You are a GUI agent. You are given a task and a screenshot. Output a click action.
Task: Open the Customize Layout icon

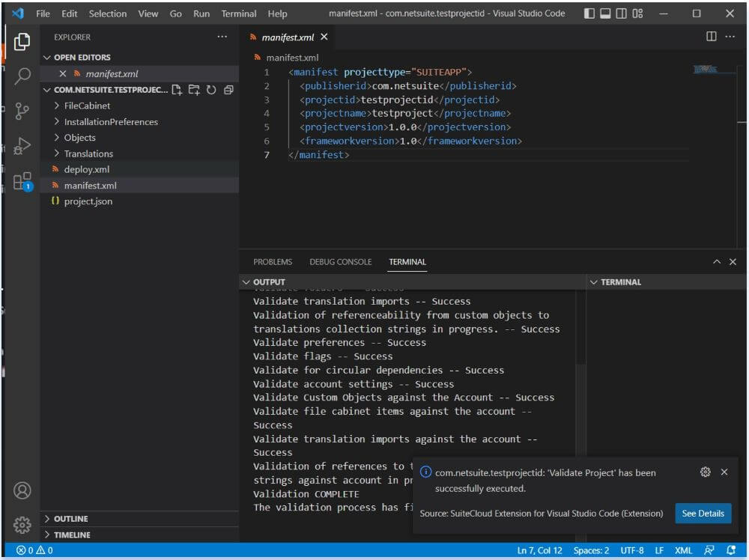click(637, 13)
